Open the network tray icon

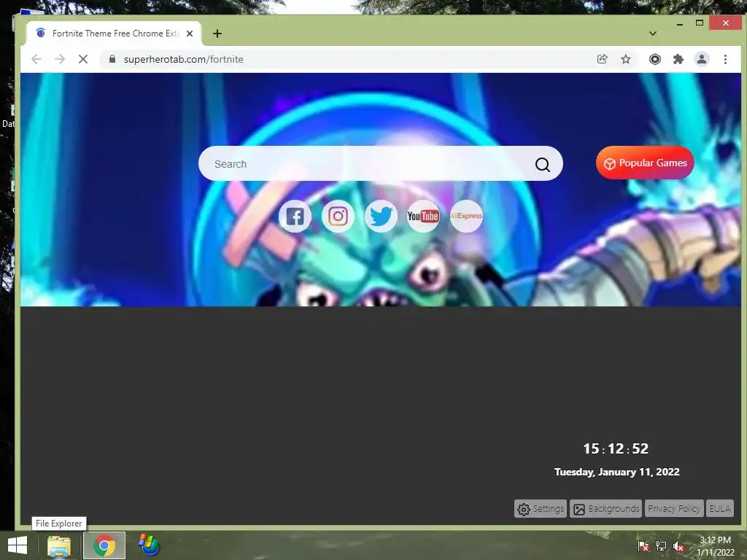click(x=661, y=545)
